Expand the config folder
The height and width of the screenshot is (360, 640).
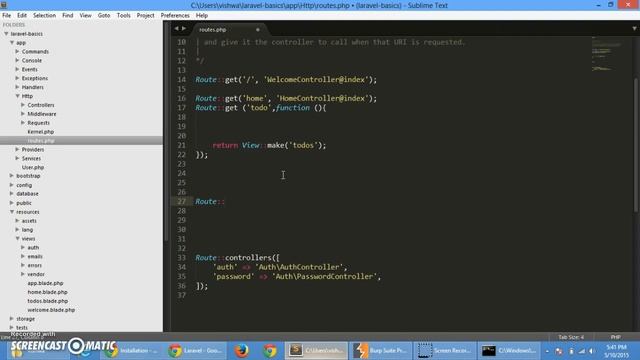12,185
